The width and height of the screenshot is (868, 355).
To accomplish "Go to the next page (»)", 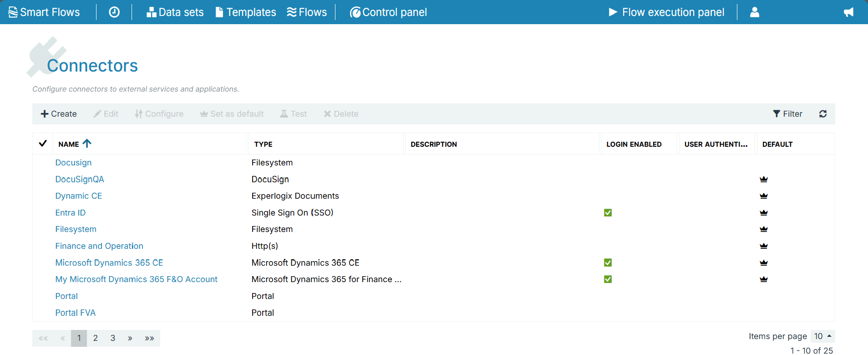I will [130, 338].
